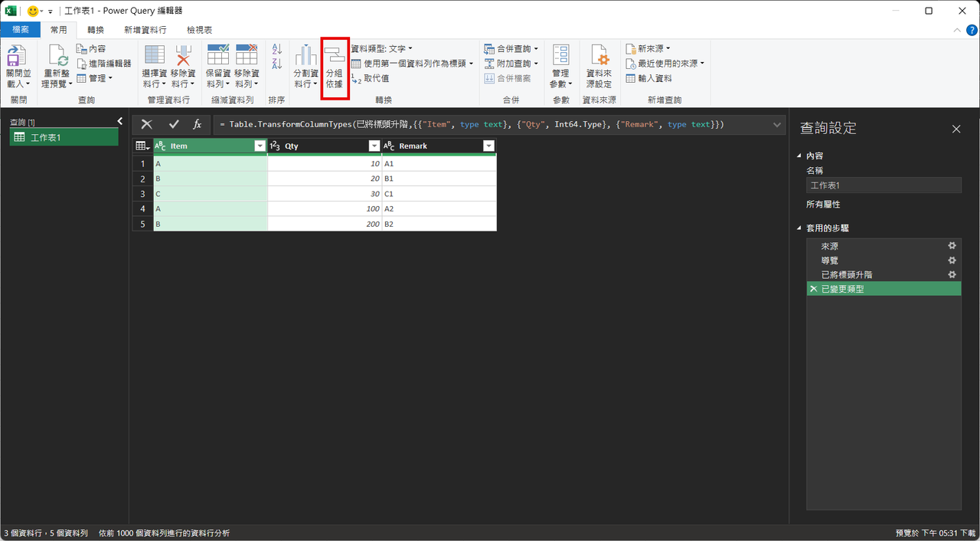
Task: Click 使用第一個資料列作為標頭 button
Action: pos(412,64)
